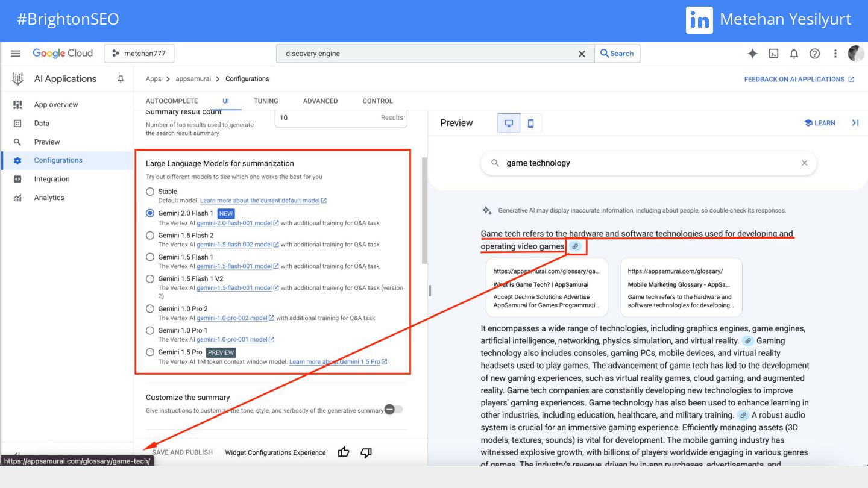
Task: Open the metehan777 project picker
Action: pyautogui.click(x=139, y=54)
